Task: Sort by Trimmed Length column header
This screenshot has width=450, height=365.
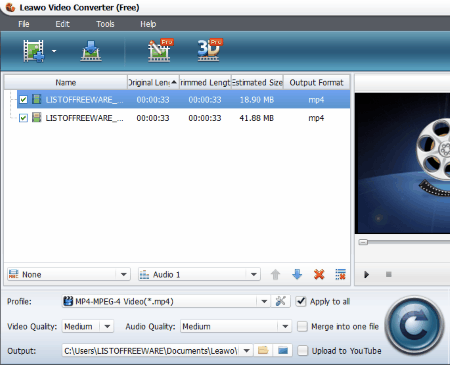Action: click(x=205, y=82)
